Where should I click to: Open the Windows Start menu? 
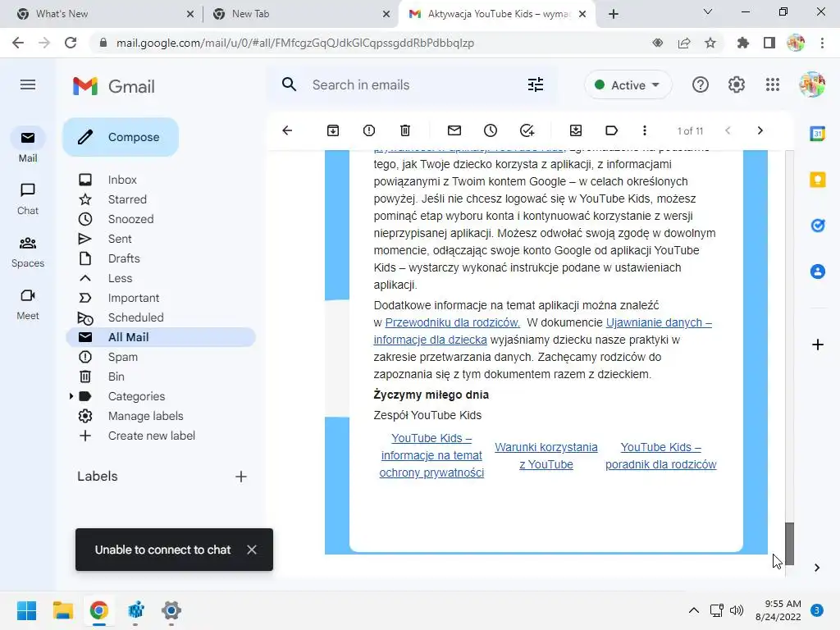point(26,610)
